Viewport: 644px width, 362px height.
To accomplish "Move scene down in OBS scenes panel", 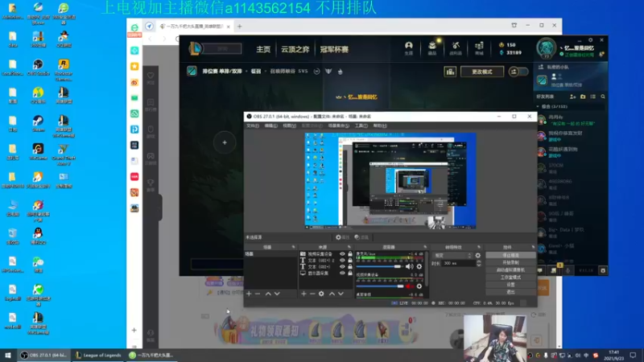I will 277,294.
